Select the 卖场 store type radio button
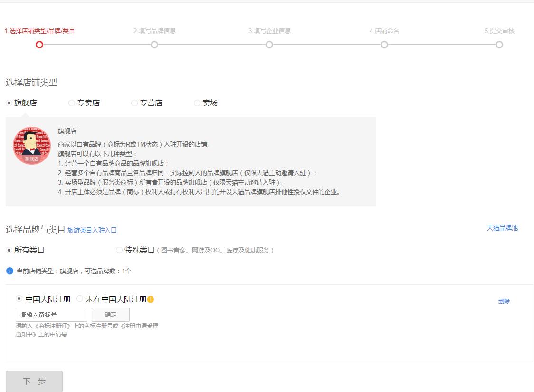Viewport: 534px width, 392px height. pos(197,103)
